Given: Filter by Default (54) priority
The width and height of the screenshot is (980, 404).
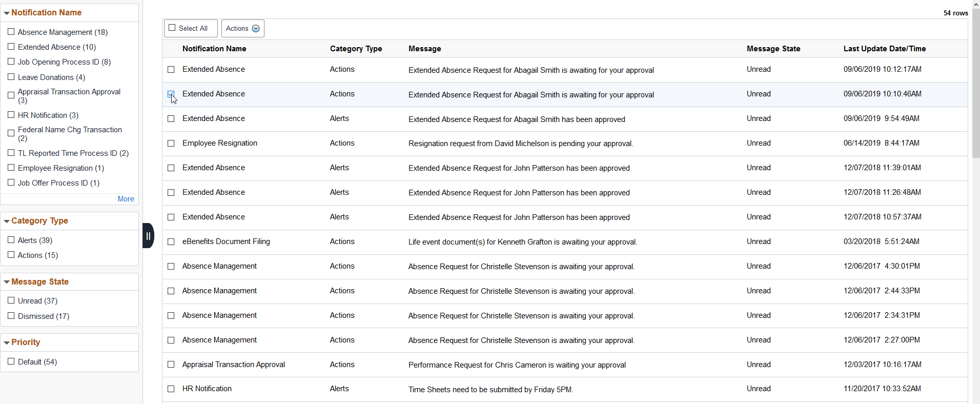Looking at the screenshot, I should (x=11, y=361).
